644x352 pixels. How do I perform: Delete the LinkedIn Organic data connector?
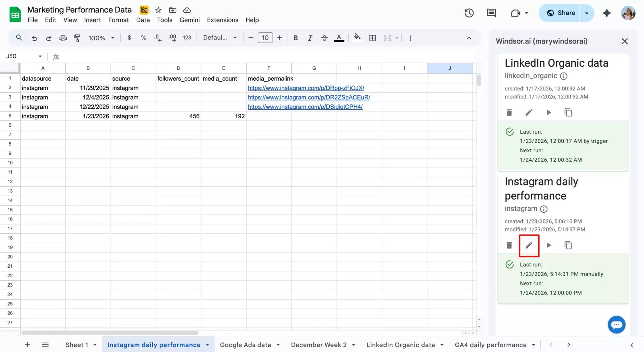click(509, 112)
